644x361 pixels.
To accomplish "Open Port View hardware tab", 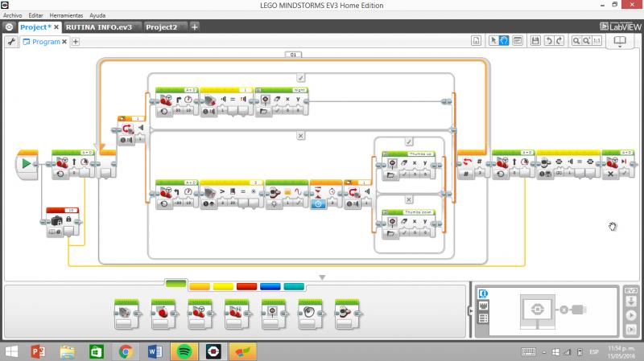I will coord(483,306).
